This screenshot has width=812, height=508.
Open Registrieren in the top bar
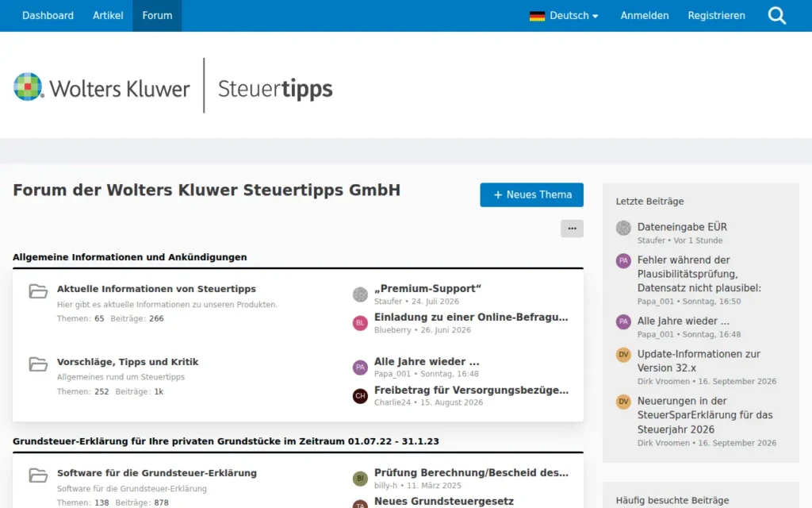tap(716, 16)
